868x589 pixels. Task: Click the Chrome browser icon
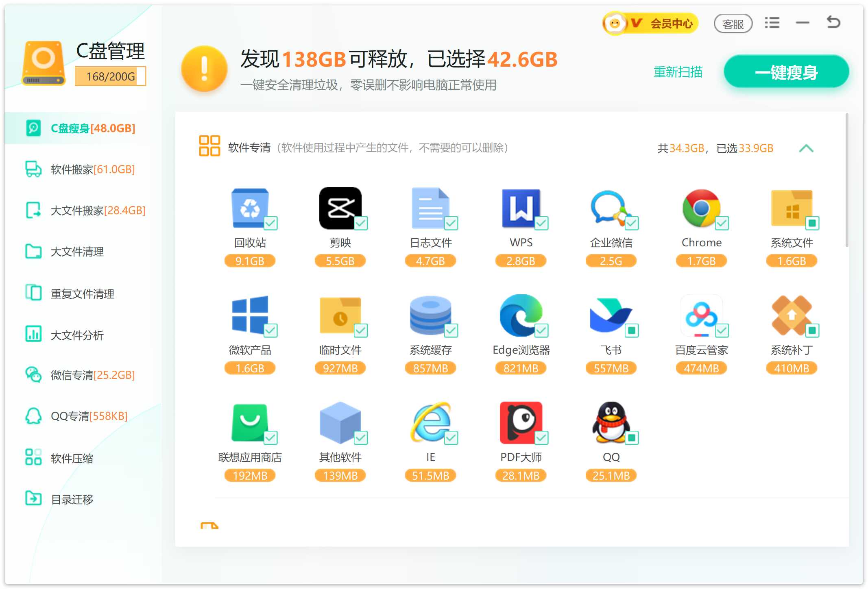701,208
